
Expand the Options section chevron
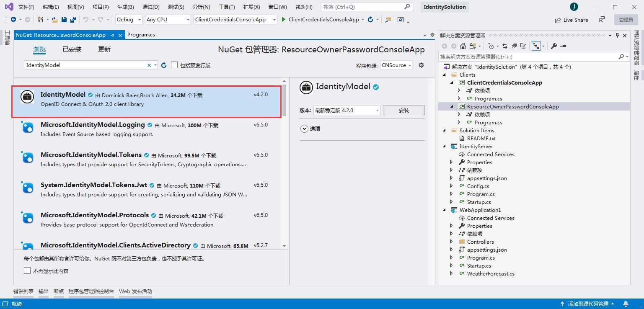(304, 129)
